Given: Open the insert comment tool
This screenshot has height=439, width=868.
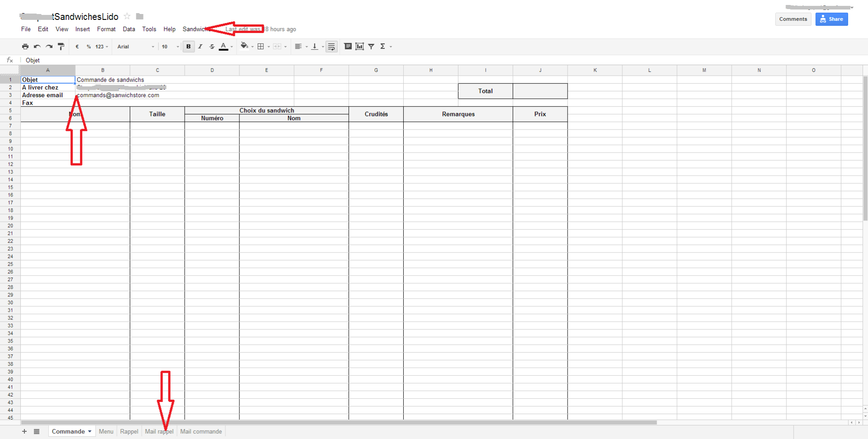Looking at the screenshot, I should coord(348,46).
